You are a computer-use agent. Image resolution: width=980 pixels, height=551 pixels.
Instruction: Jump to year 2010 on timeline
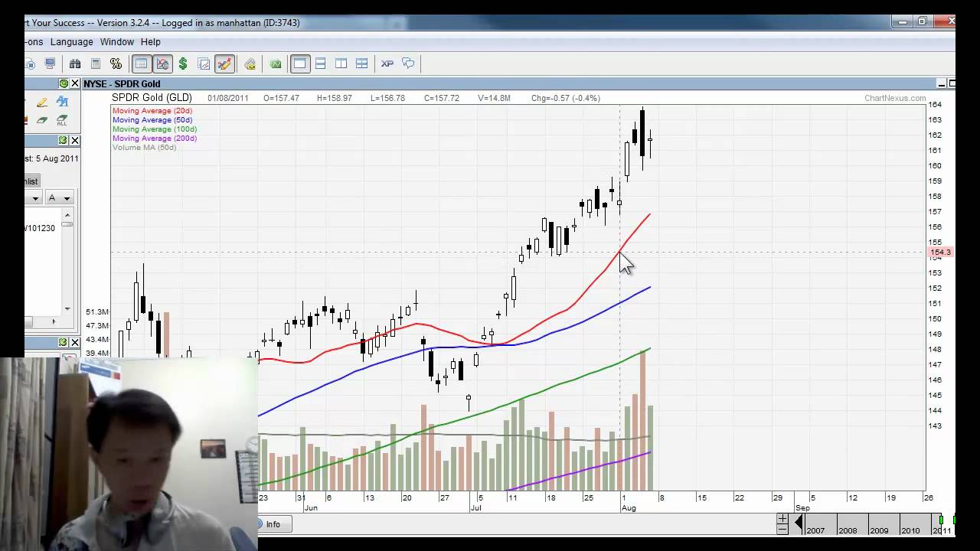pyautogui.click(x=911, y=530)
